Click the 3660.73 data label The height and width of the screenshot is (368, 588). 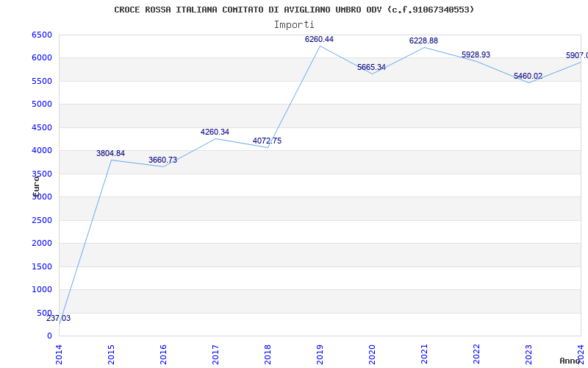click(x=162, y=160)
